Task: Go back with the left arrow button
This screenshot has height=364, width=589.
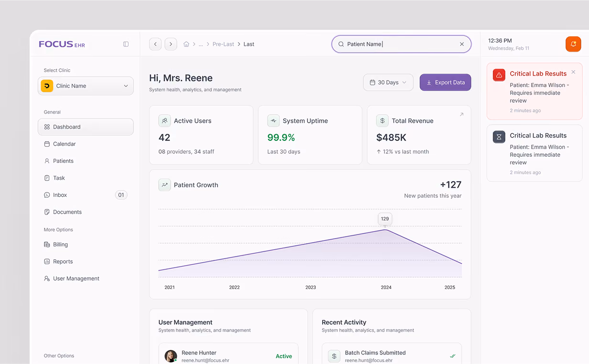Action: click(x=155, y=44)
